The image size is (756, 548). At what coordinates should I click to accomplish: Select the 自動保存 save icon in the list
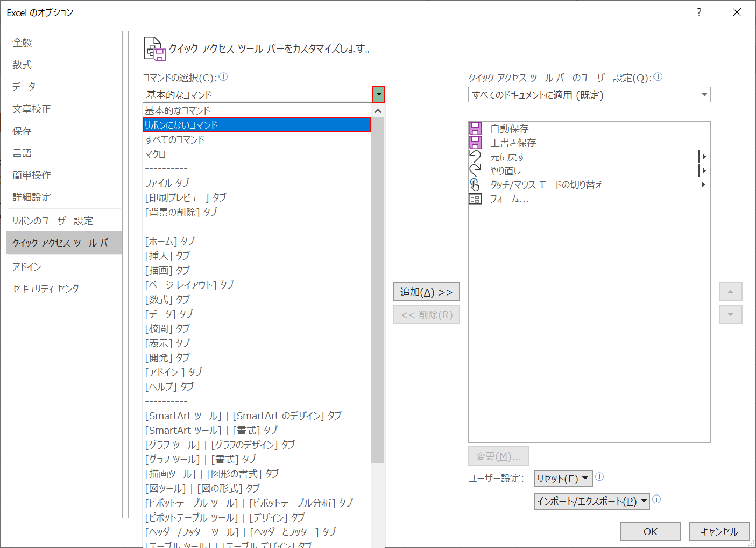[x=475, y=128]
